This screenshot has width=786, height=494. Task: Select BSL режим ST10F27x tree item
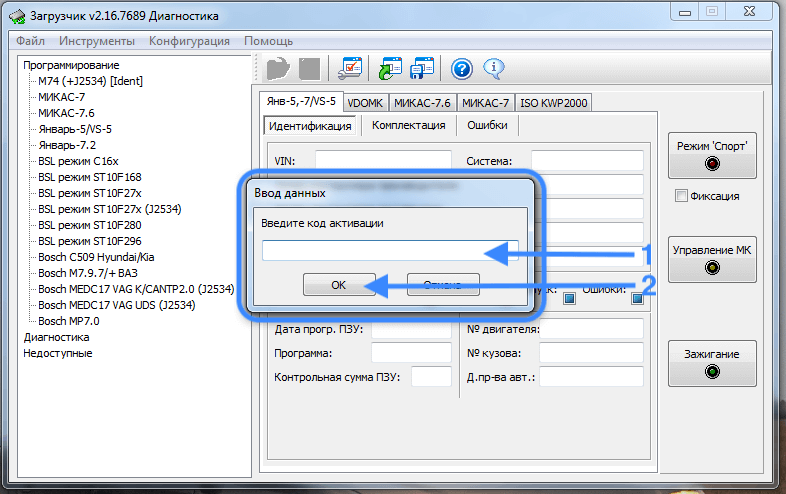tap(90, 193)
